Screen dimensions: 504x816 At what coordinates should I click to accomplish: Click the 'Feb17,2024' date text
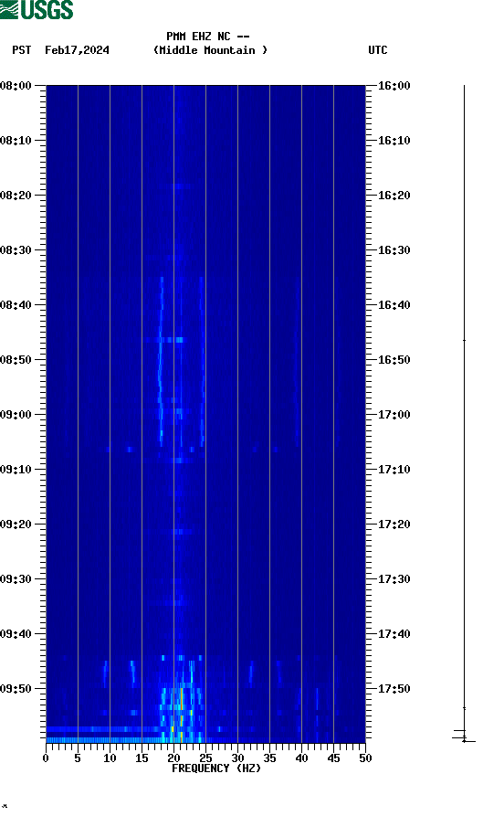[x=77, y=50]
